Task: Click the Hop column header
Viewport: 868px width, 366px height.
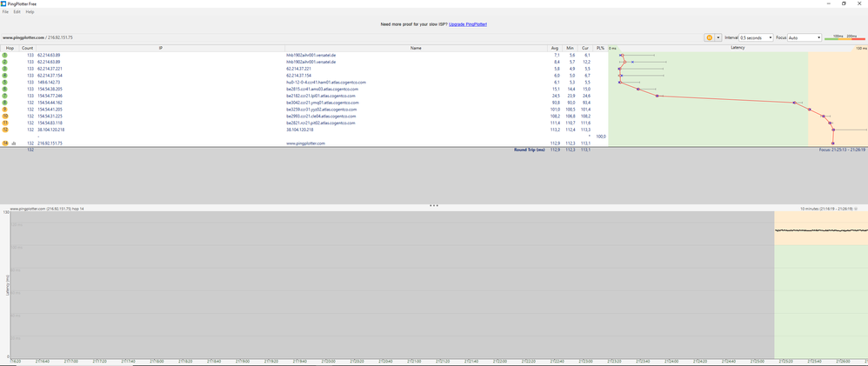Action: tap(10, 48)
